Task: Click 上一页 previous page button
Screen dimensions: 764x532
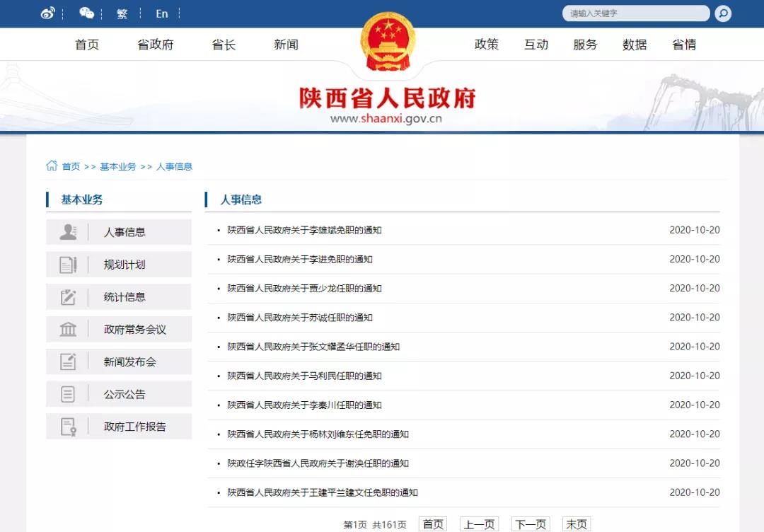Action: pyautogui.click(x=479, y=524)
